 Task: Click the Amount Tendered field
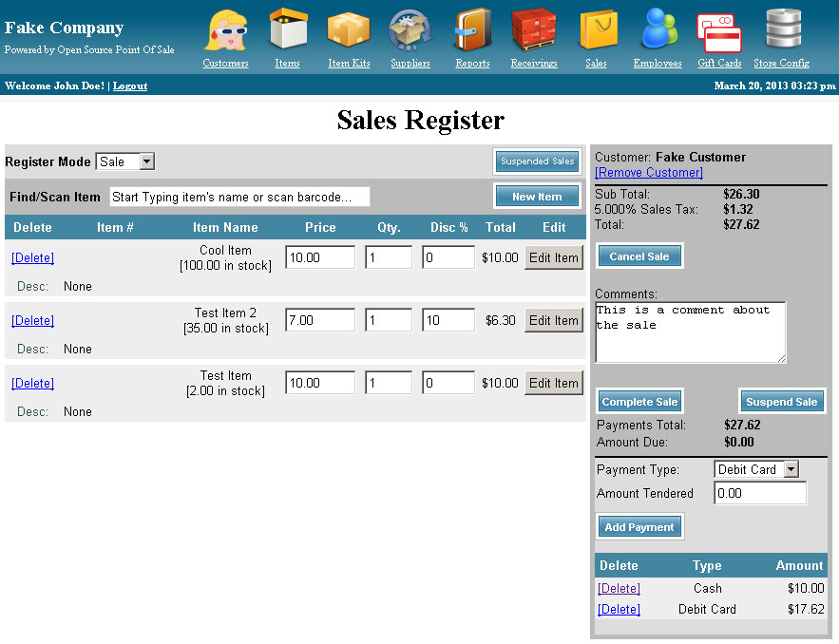[x=760, y=493]
